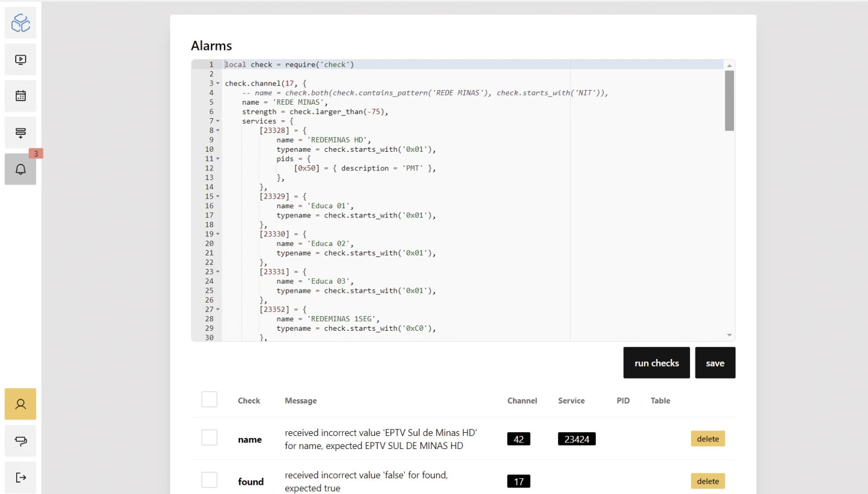868x494 pixels.
Task: Click the code line name = 'REDE MINAS'
Action: pyautogui.click(x=285, y=102)
